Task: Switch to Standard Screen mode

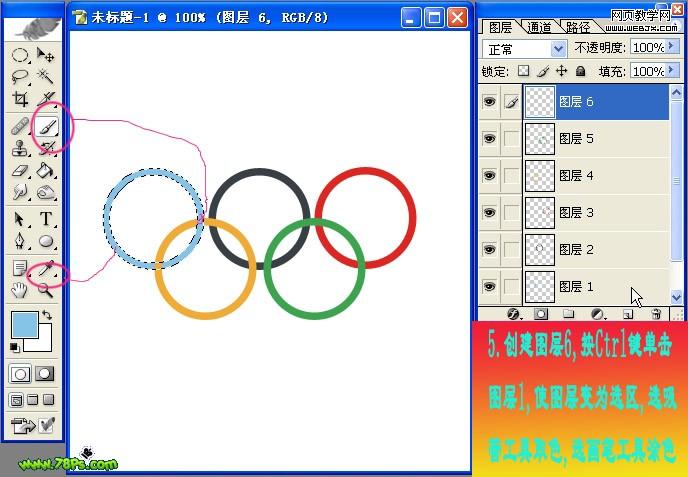Action: point(17,400)
